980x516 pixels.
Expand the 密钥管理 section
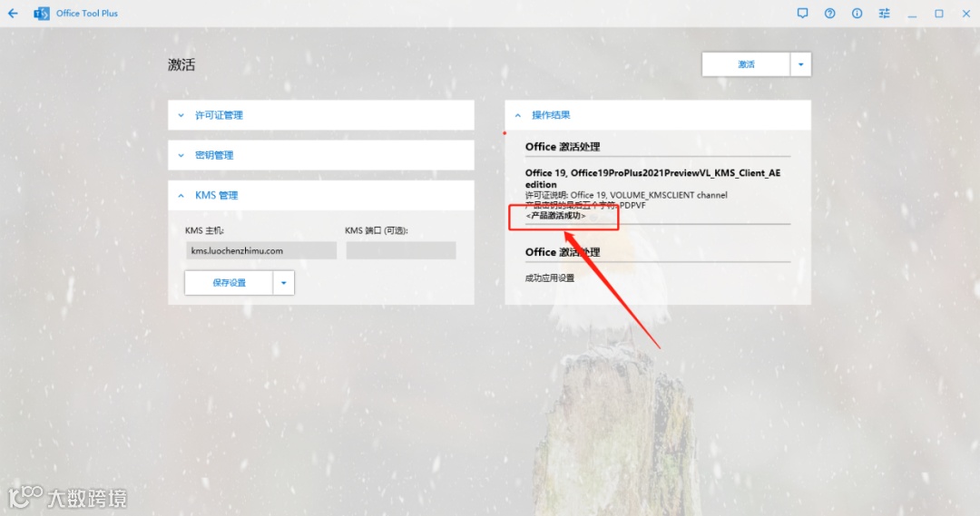coord(320,155)
